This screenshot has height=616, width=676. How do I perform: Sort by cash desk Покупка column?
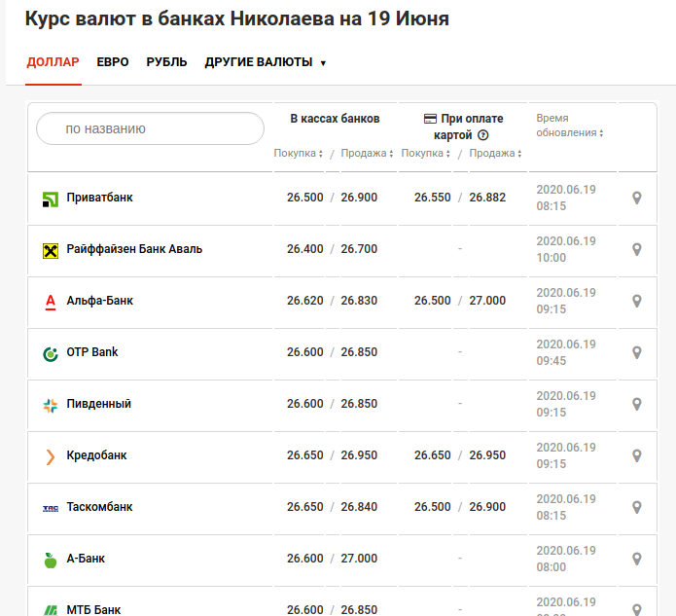[x=298, y=153]
